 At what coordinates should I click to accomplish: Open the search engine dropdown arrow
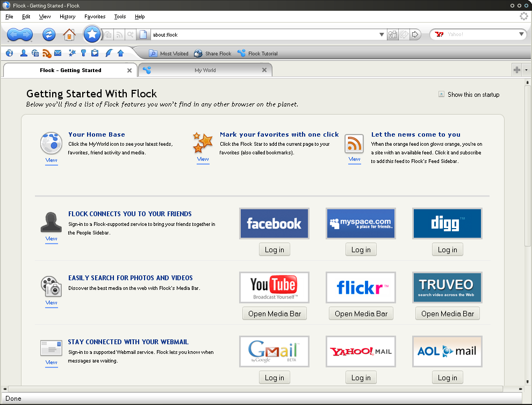coord(521,34)
